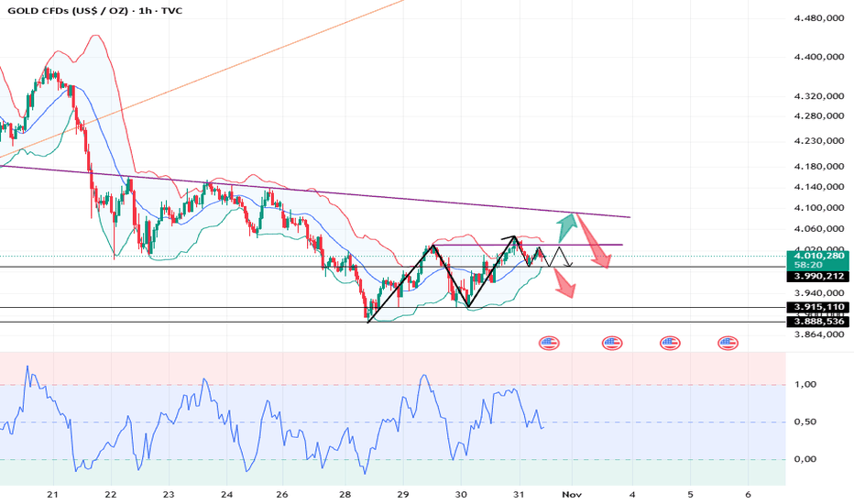Click the 4.400,000 price axis label
Screen dimensions: 854x504
tap(819, 57)
